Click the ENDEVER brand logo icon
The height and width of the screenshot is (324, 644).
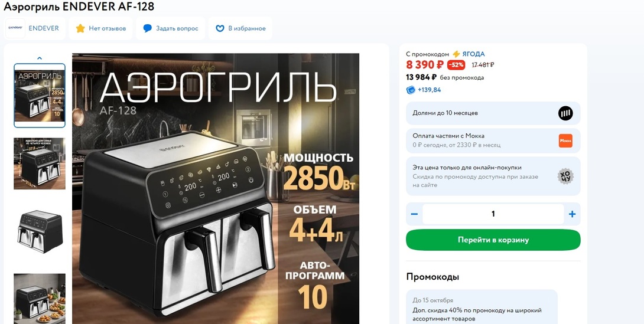[x=15, y=28]
